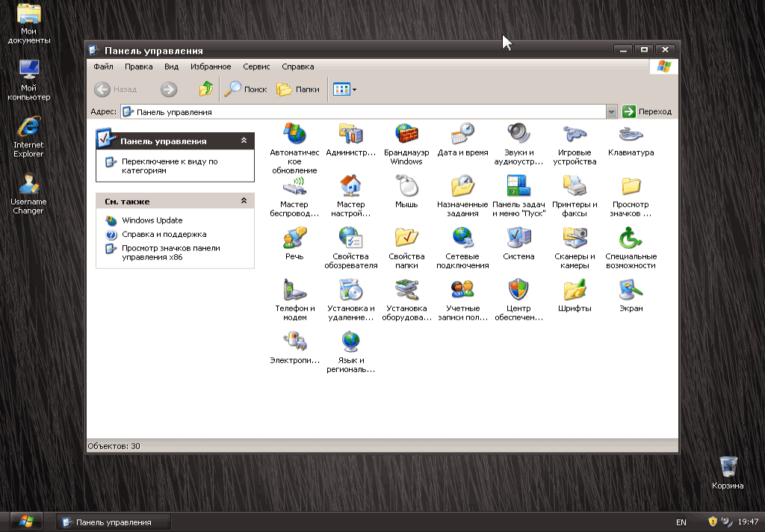Click the Переход go button

pos(648,112)
